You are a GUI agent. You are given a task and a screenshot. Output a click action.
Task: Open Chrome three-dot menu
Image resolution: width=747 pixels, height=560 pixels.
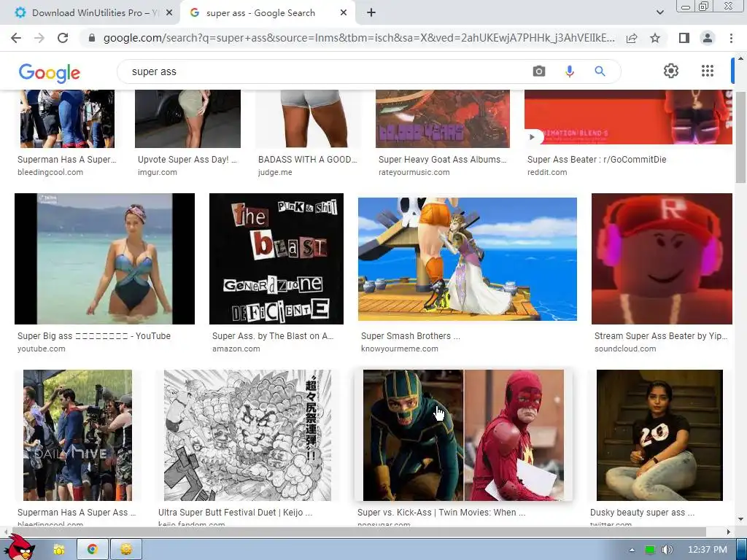[731, 38]
